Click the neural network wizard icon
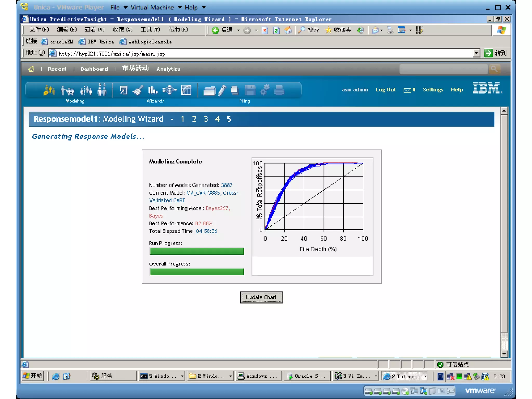Screen dimensions: 532x399 [169, 90]
